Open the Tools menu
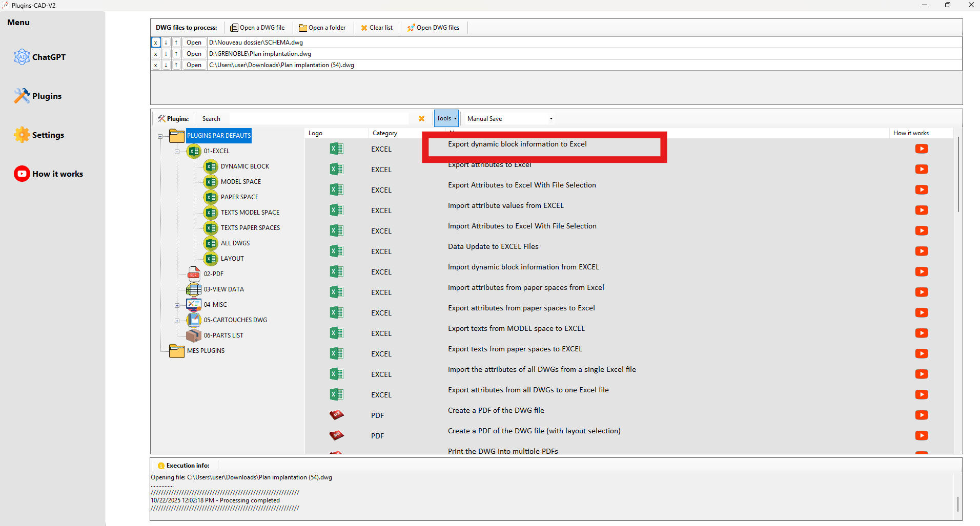This screenshot has width=980, height=526. [x=445, y=118]
